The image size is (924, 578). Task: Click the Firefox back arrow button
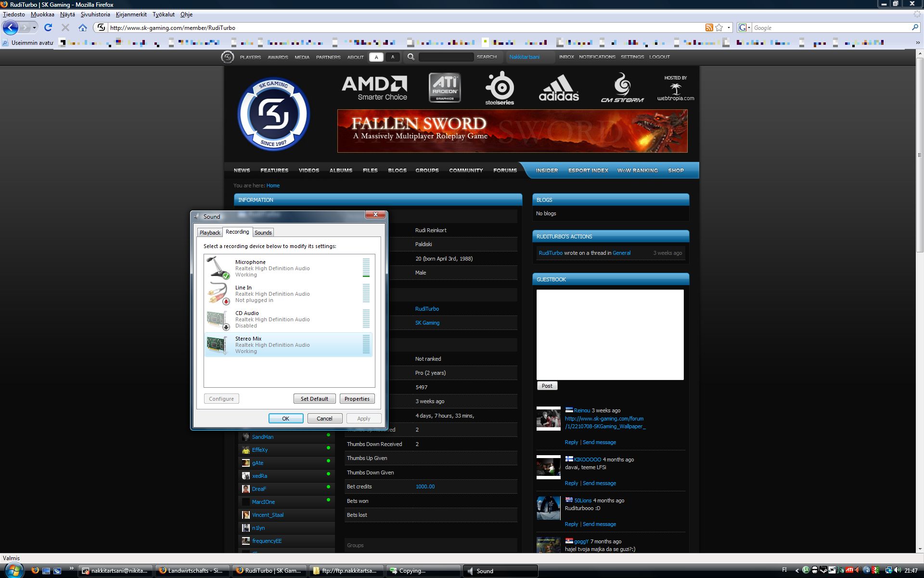(x=11, y=27)
